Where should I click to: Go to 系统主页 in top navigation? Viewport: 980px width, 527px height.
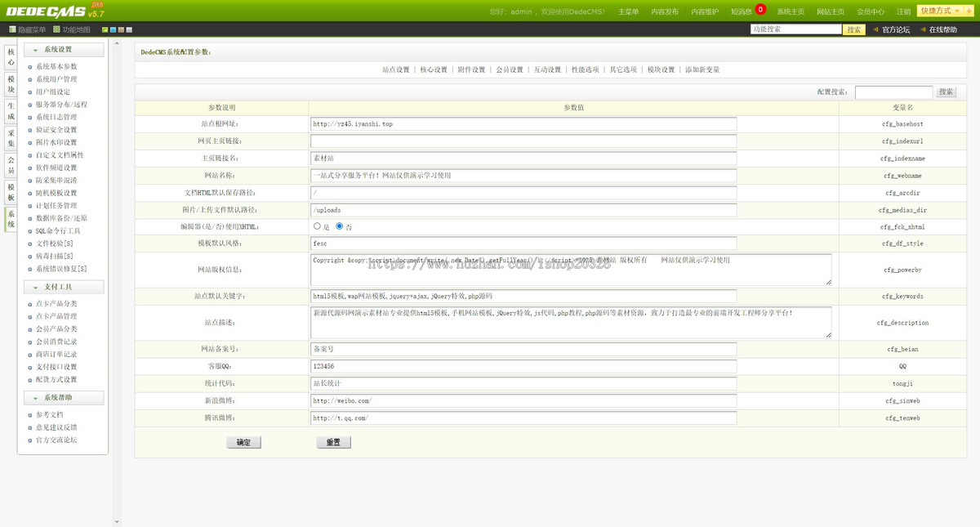click(x=791, y=11)
